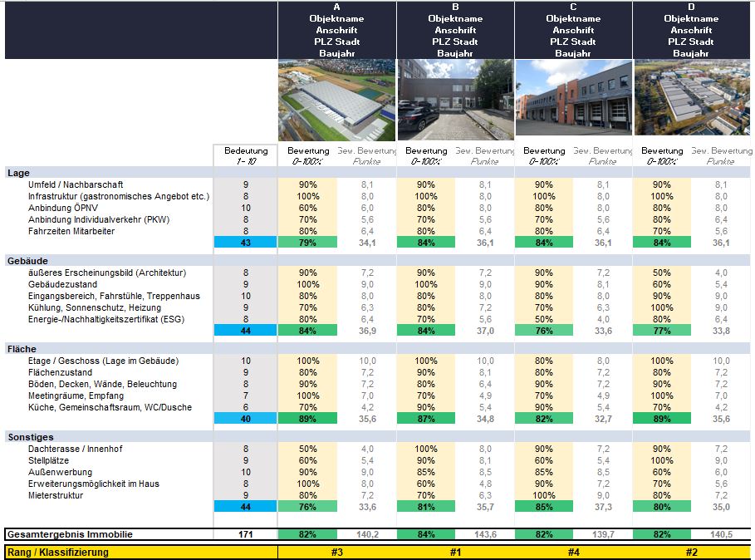
Task: Click the Gesamtergebnis Immobilie label
Action: click(69, 534)
